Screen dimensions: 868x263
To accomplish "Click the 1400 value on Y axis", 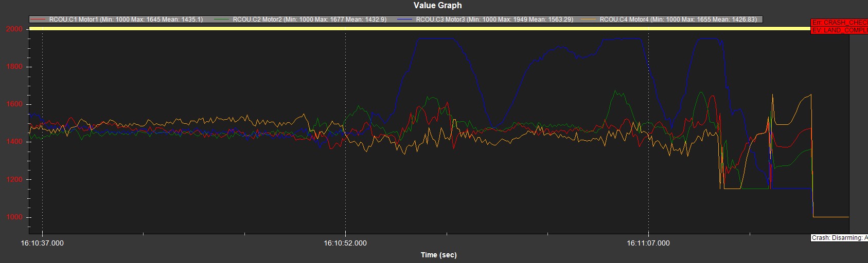I will (x=14, y=142).
